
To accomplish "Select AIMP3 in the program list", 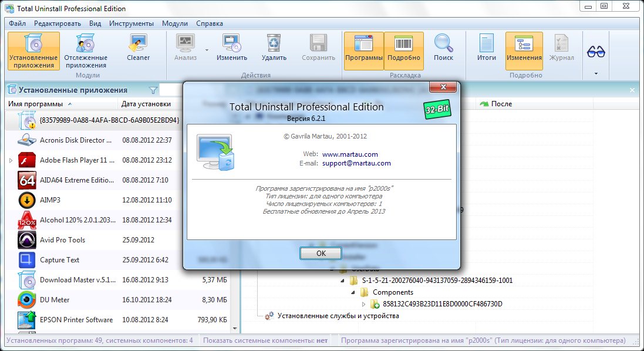I will click(x=50, y=200).
